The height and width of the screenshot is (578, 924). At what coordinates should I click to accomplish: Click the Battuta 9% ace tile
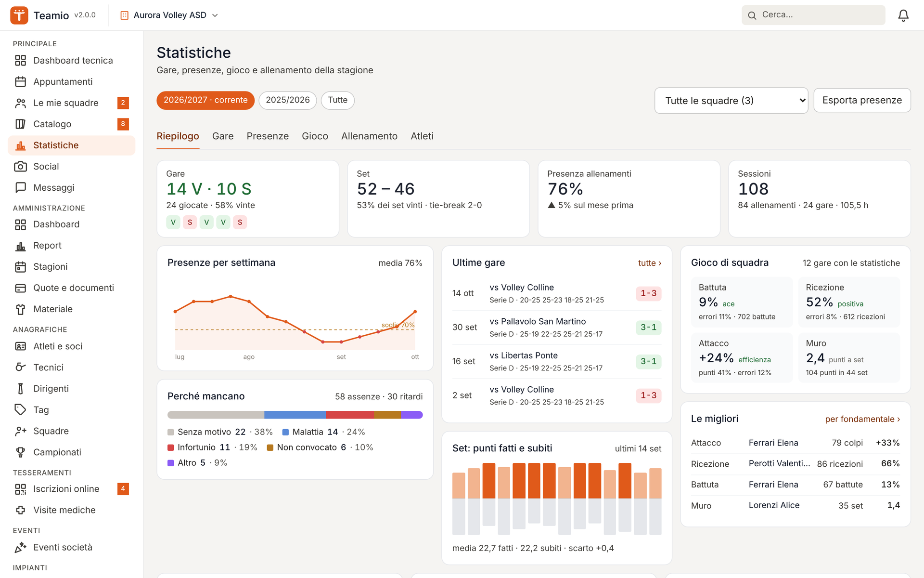[x=742, y=302]
